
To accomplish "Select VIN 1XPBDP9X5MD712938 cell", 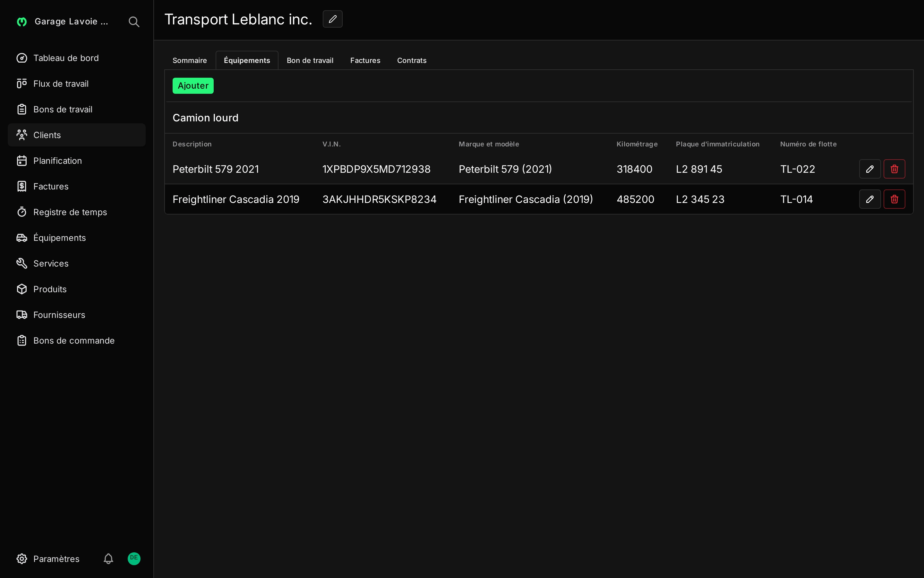I will coord(376,169).
